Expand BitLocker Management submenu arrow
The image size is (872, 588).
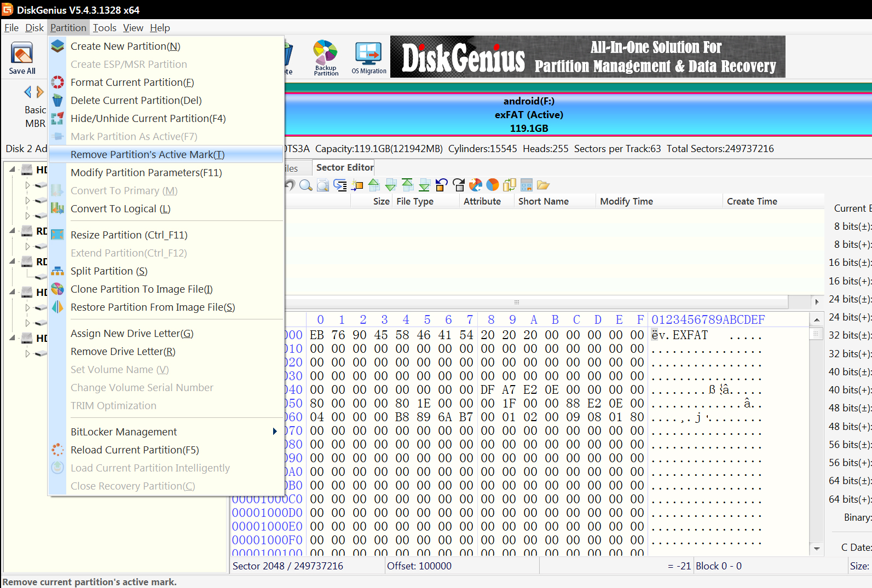click(x=275, y=432)
